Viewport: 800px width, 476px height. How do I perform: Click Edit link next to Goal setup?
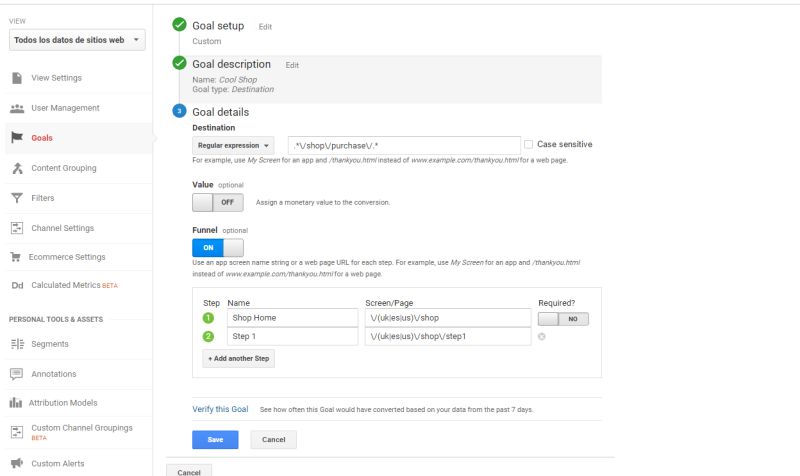click(265, 27)
